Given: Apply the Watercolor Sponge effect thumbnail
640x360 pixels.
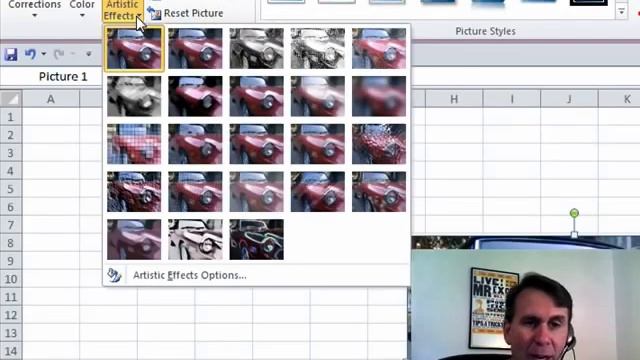Looking at the screenshot, I should (x=196, y=144).
